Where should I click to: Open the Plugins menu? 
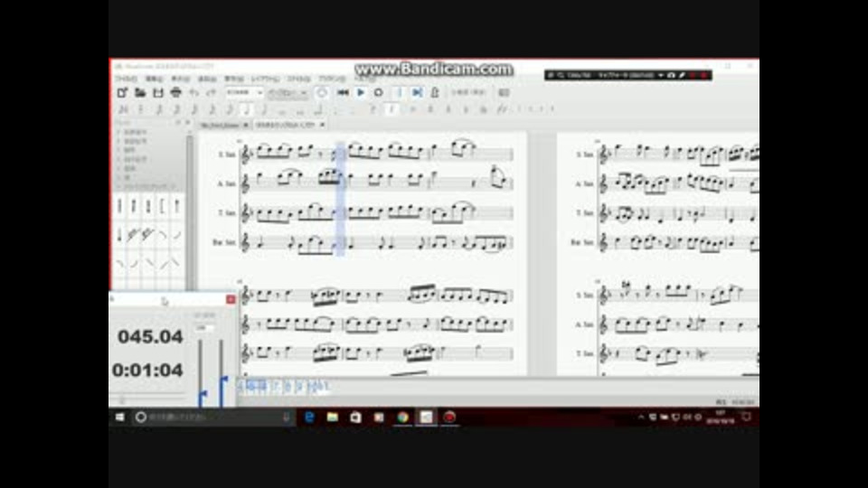[332, 80]
